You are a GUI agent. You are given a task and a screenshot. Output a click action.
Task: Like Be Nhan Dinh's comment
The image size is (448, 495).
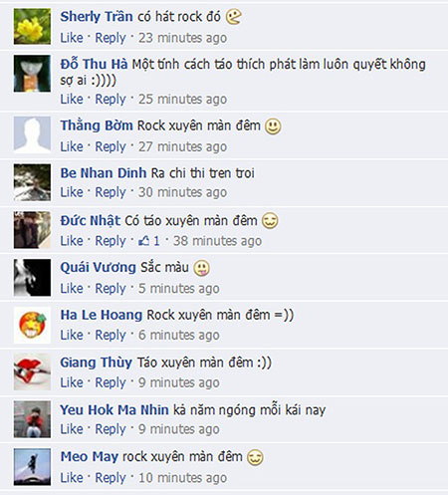click(72, 192)
